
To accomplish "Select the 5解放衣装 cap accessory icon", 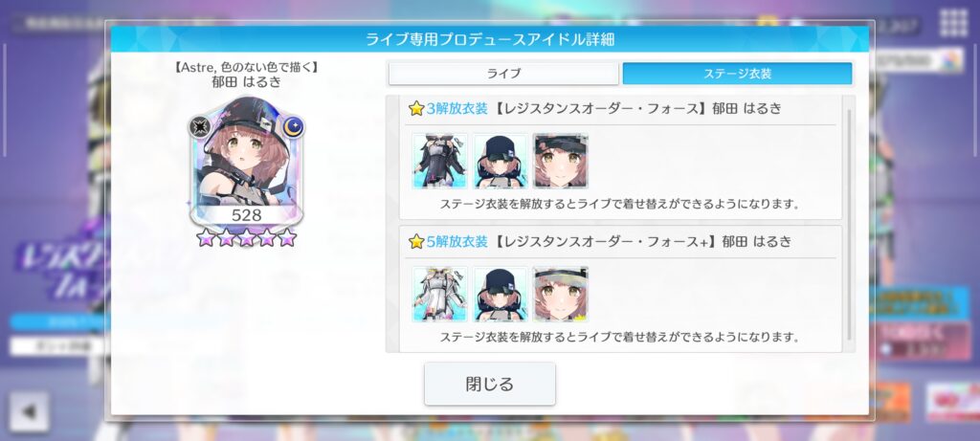I will (500, 294).
